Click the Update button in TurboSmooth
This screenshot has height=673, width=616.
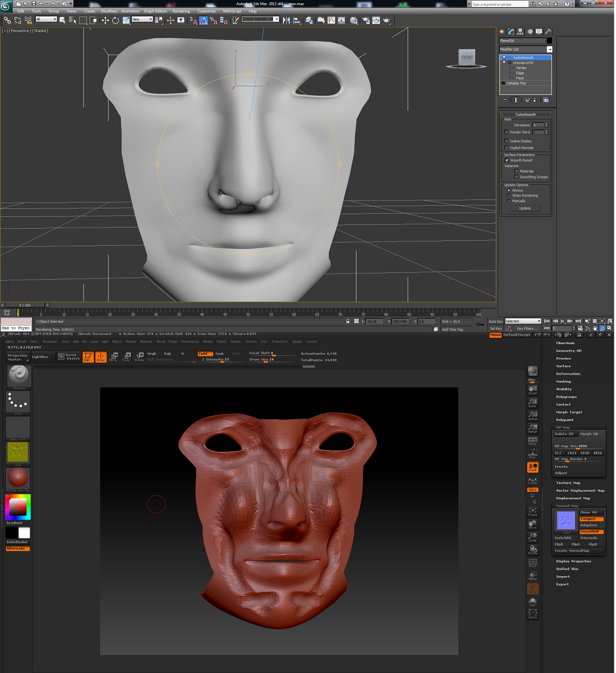pyautogui.click(x=524, y=208)
